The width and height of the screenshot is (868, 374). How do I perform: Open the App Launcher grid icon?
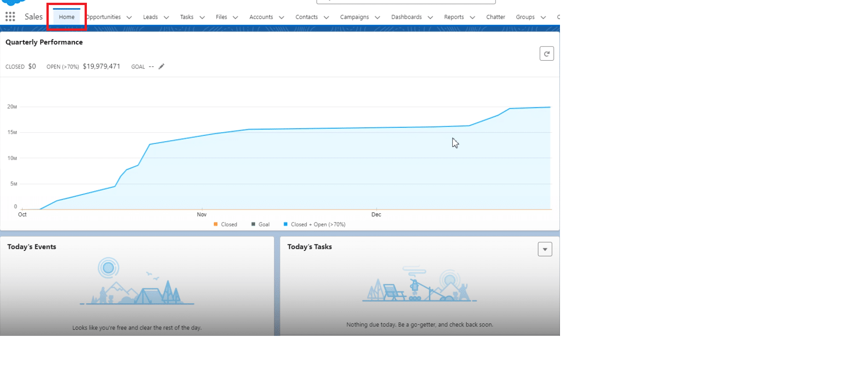point(10,17)
